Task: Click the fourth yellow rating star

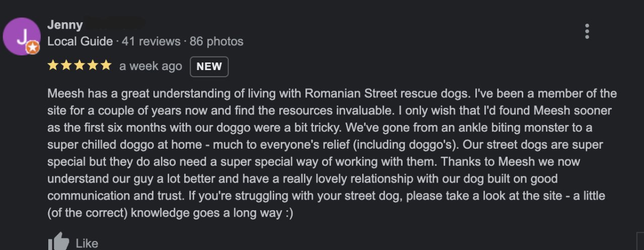Action: tap(93, 66)
